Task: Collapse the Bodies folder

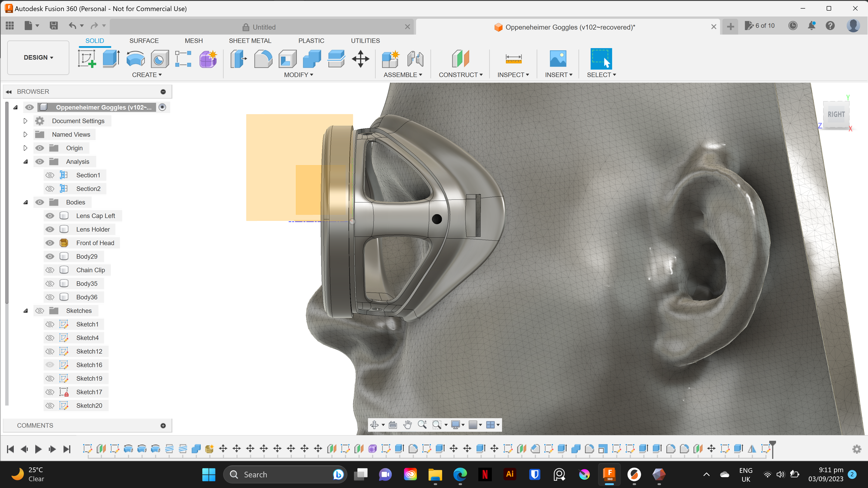Action: coord(26,202)
